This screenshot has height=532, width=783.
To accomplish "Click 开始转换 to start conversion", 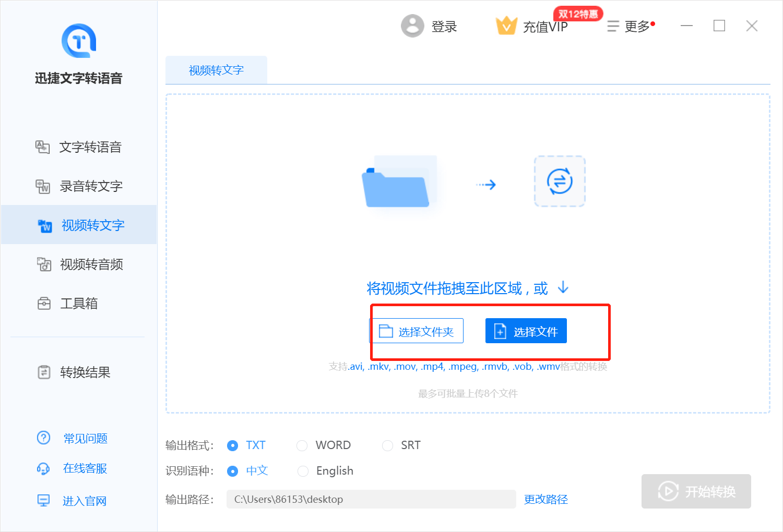I will (x=696, y=491).
